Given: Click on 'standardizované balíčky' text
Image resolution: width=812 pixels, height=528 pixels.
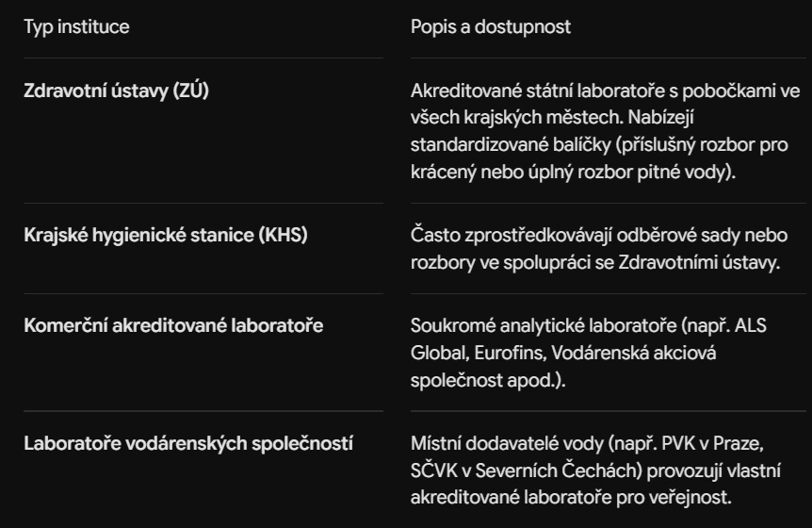Looking at the screenshot, I should point(511,144).
